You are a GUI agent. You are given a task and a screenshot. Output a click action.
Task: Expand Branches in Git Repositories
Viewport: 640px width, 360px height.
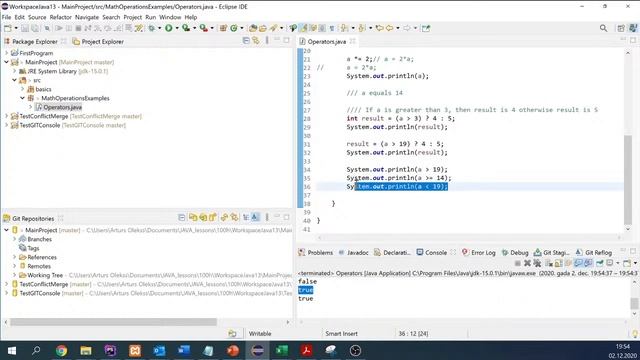15,239
